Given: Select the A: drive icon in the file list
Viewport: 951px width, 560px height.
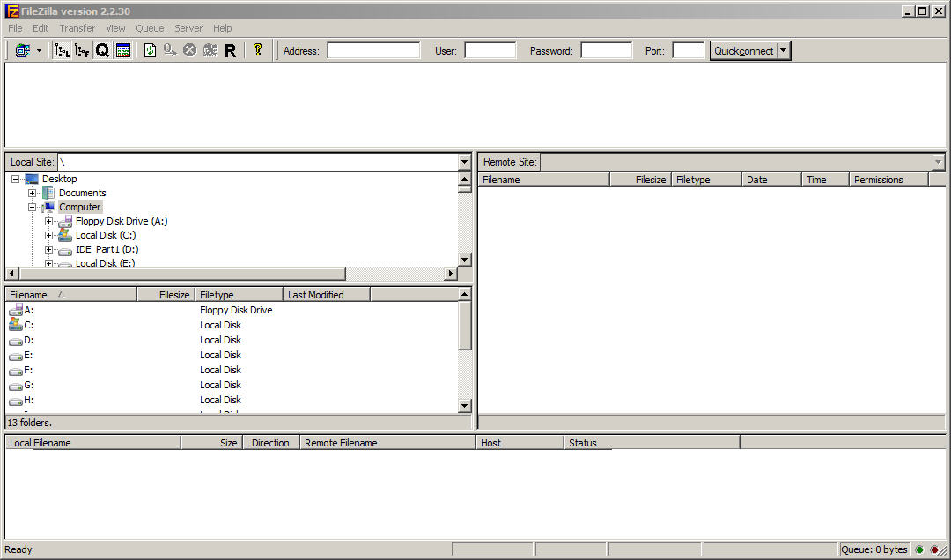Looking at the screenshot, I should [16, 309].
